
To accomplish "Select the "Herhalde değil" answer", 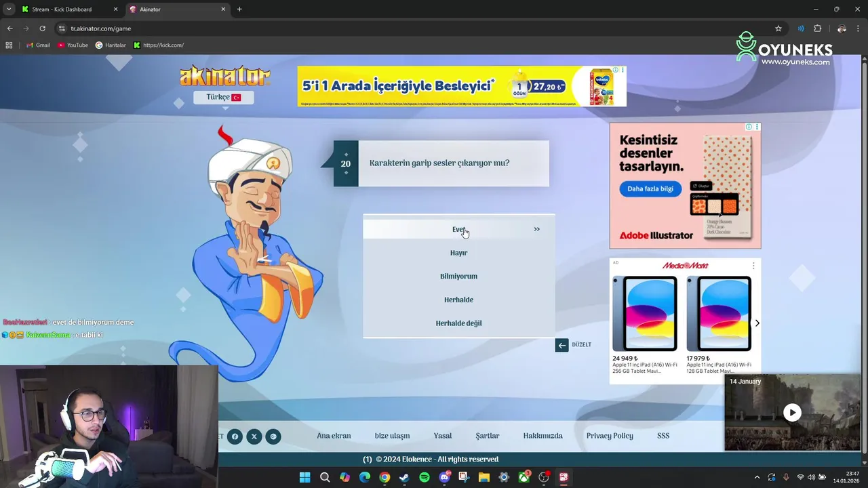I will point(459,323).
